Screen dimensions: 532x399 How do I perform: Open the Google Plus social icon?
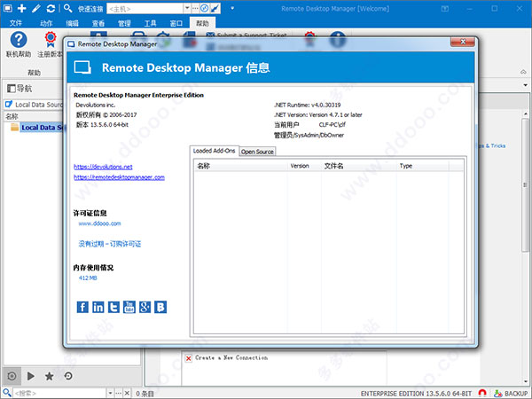145,307
